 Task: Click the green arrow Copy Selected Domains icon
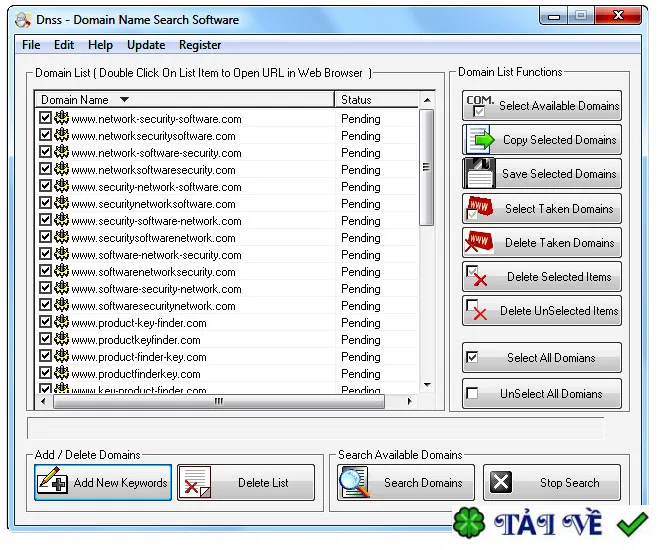(x=480, y=139)
